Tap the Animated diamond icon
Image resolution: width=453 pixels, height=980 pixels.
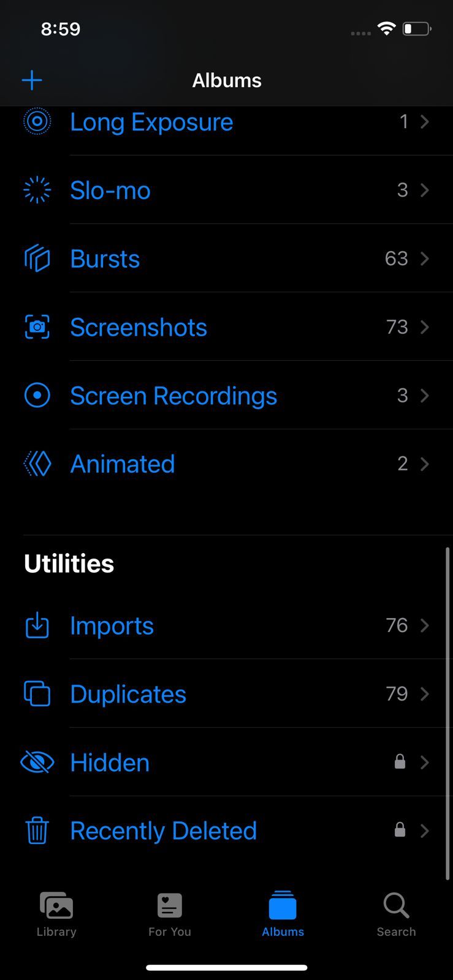[x=37, y=464]
